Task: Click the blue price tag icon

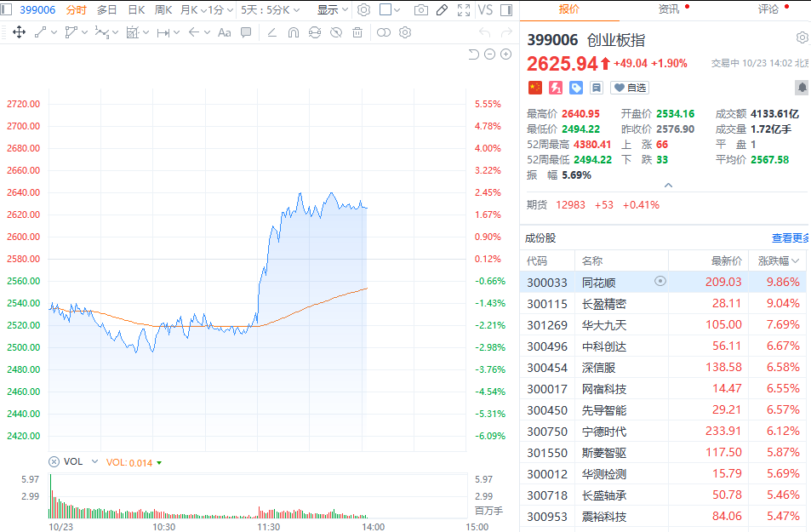Action: (x=575, y=88)
